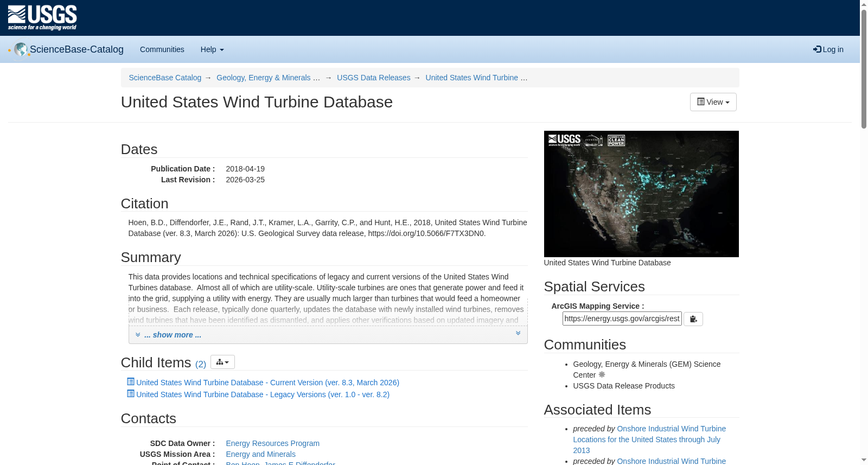The image size is (868, 465).
Task: Click the Legacy Versions child item icon
Action: (x=130, y=394)
